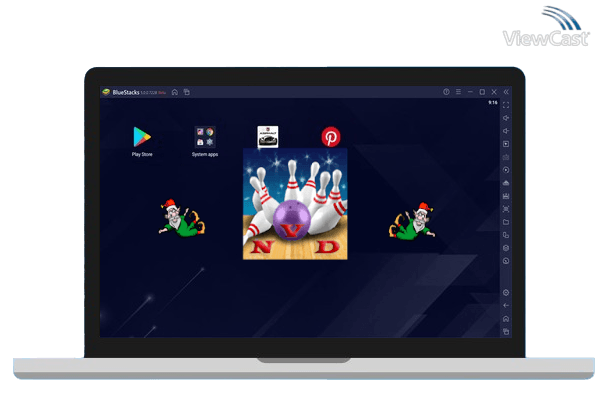Click the Android back arrow
The image size is (602, 414).
tap(506, 306)
